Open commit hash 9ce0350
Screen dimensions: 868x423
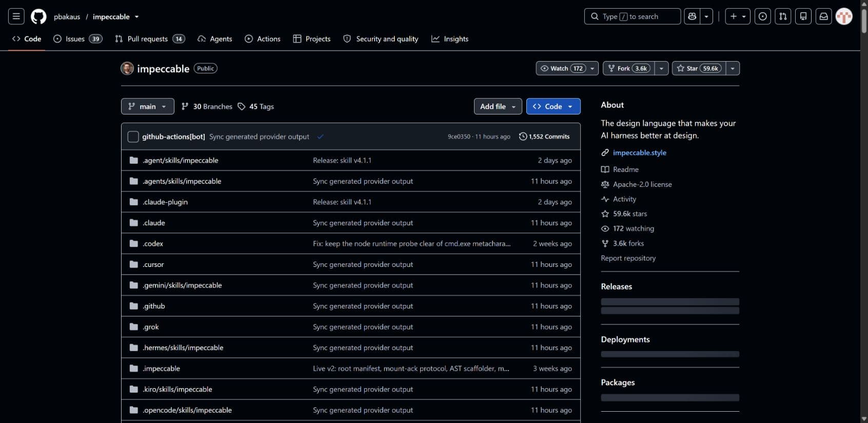pos(459,137)
